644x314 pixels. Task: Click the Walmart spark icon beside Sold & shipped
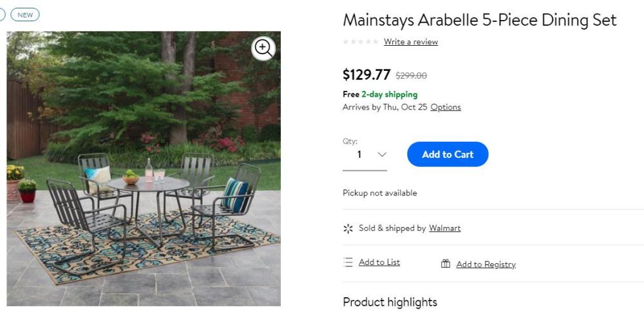click(348, 228)
